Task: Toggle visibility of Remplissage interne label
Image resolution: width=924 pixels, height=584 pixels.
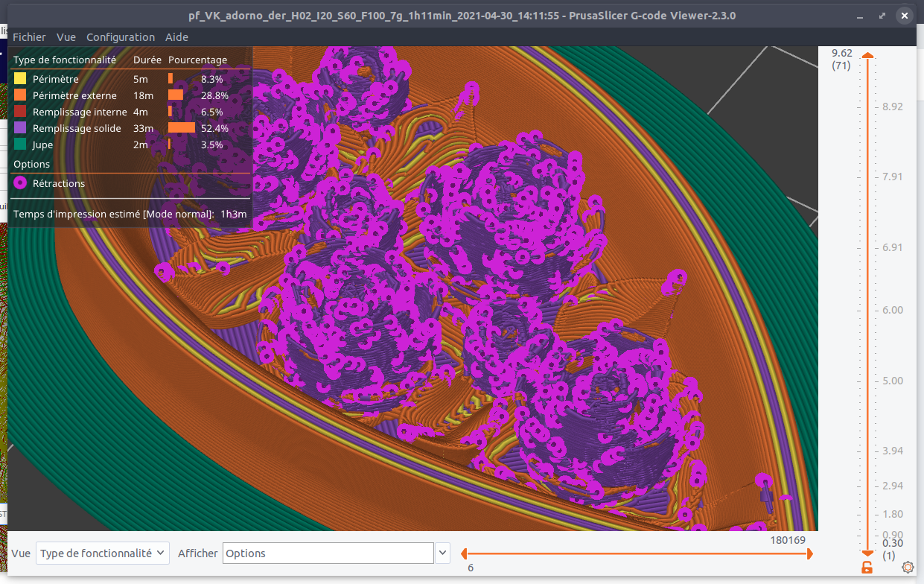Action: 80,112
